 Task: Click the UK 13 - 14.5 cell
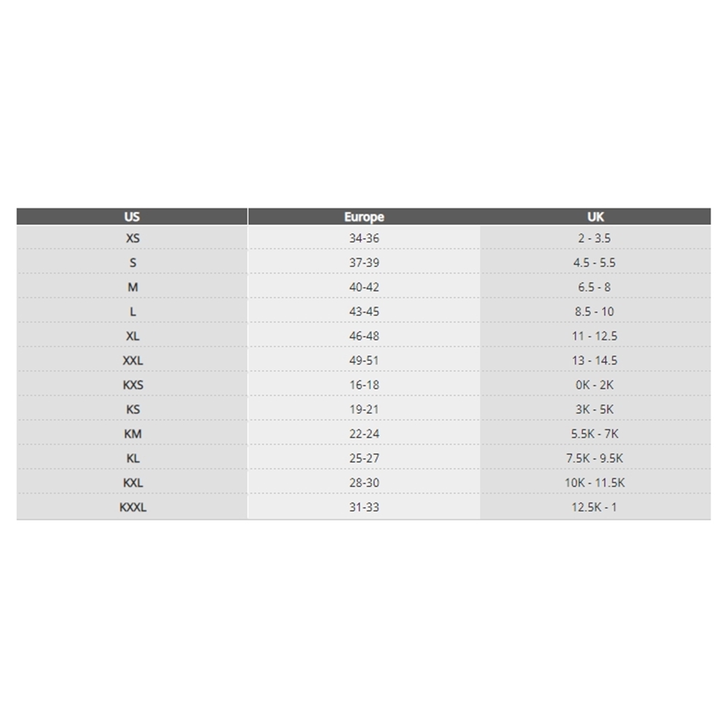click(595, 360)
